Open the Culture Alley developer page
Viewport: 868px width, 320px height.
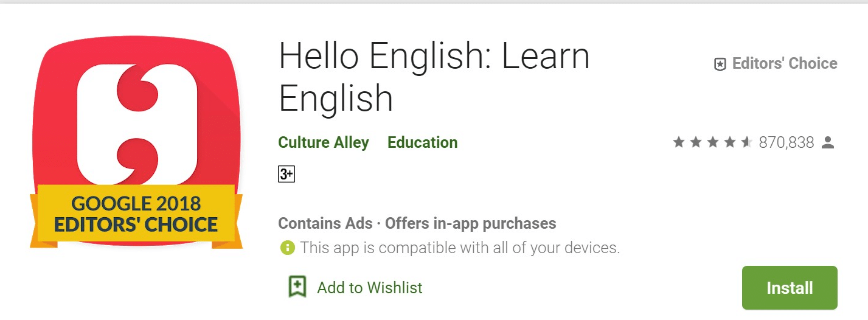324,142
